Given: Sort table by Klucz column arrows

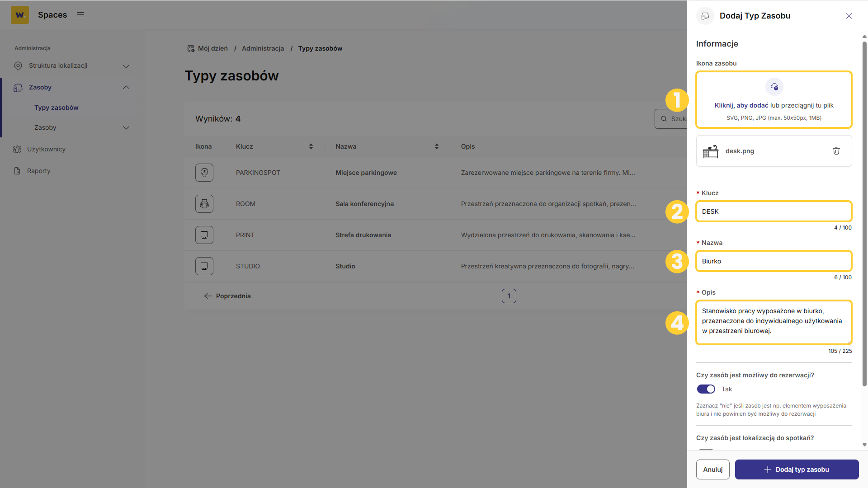Looking at the screenshot, I should pos(311,146).
